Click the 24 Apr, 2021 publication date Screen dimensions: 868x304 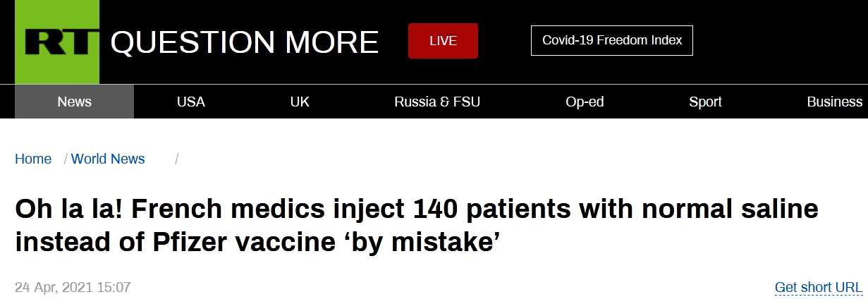tap(73, 288)
